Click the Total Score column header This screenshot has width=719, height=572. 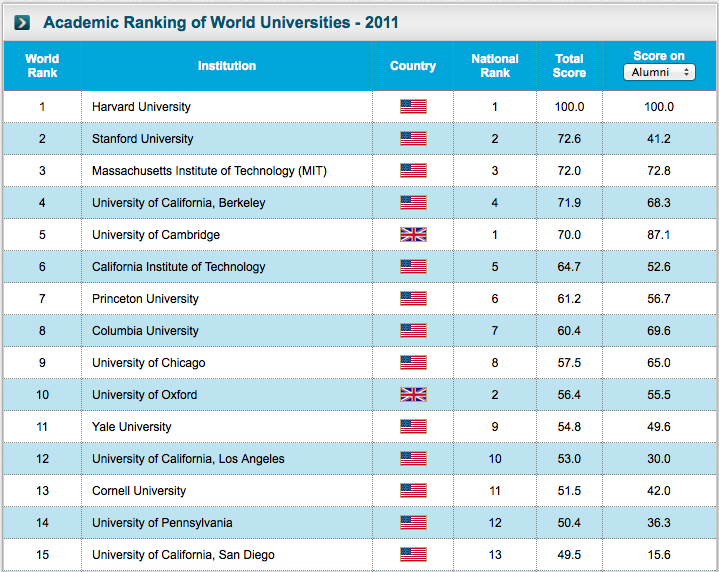point(569,66)
